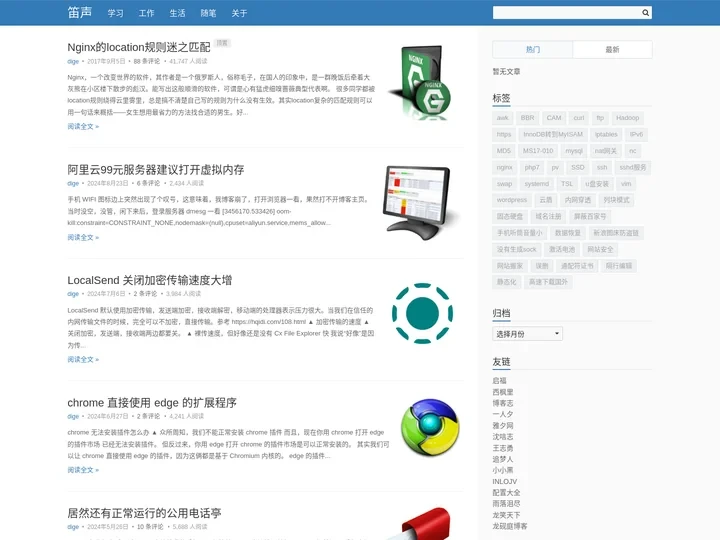Viewport: 720px width, 540px height.
Task: Open the 配置大全 friend link
Action: [x=506, y=493]
